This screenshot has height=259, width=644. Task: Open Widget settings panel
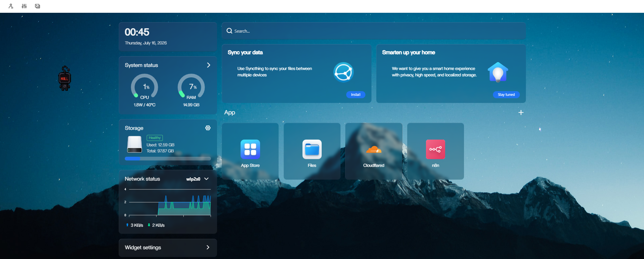coord(168,248)
